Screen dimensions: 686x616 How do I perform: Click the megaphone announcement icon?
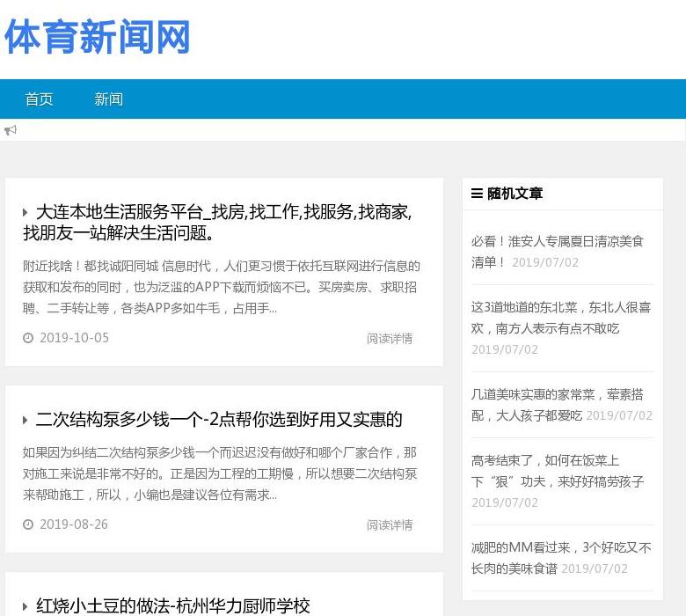11,130
